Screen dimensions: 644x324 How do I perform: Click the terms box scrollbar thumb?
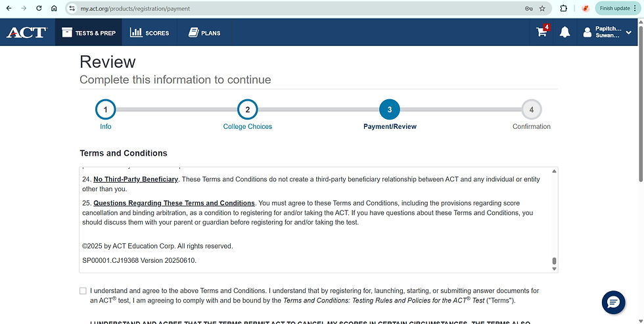pyautogui.click(x=554, y=261)
